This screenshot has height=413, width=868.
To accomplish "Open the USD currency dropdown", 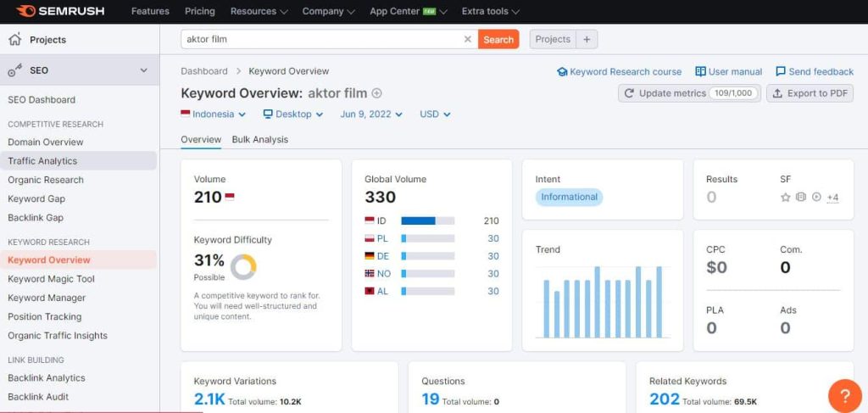I will [x=435, y=114].
